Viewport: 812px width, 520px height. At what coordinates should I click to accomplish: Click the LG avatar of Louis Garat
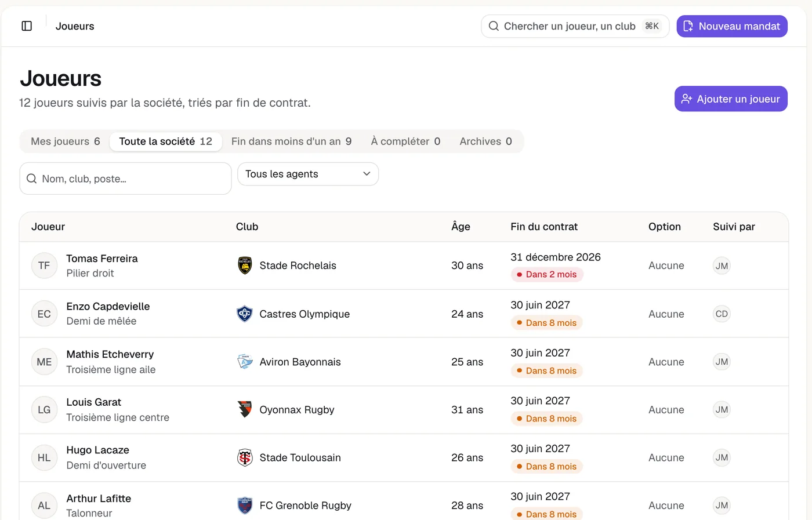[x=44, y=409]
